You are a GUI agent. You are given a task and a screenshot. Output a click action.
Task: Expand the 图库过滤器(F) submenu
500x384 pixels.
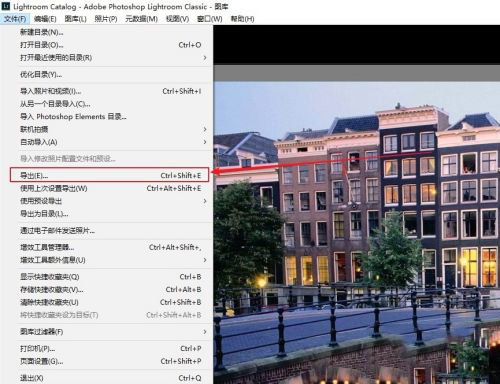point(107,332)
